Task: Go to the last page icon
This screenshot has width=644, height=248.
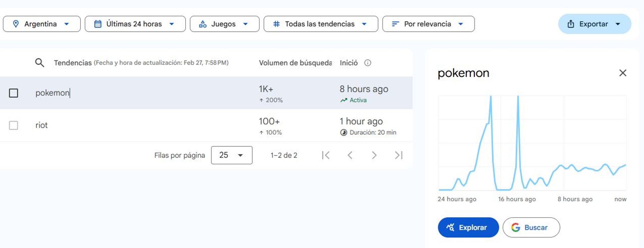Action: 399,155
